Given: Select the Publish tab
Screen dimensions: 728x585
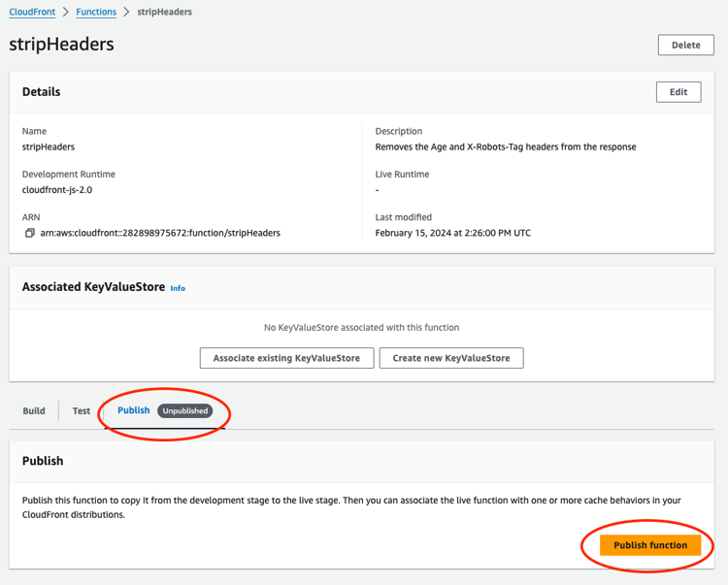Looking at the screenshot, I should [x=134, y=410].
